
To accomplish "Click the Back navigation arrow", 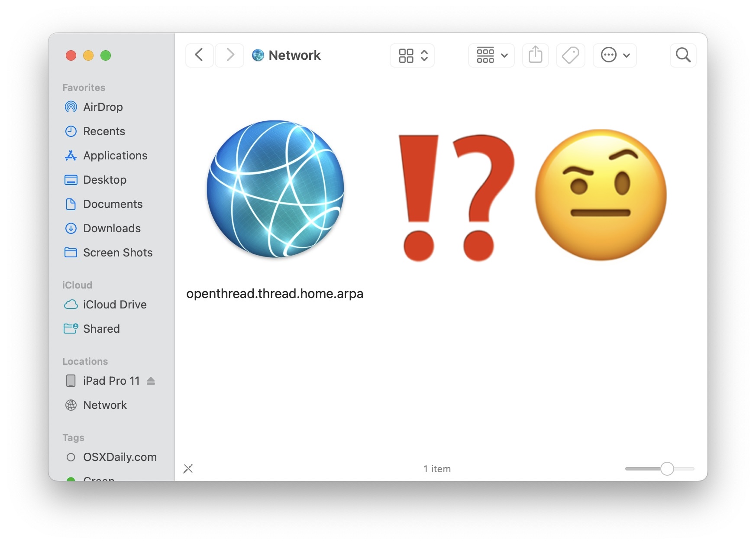I will [x=199, y=55].
